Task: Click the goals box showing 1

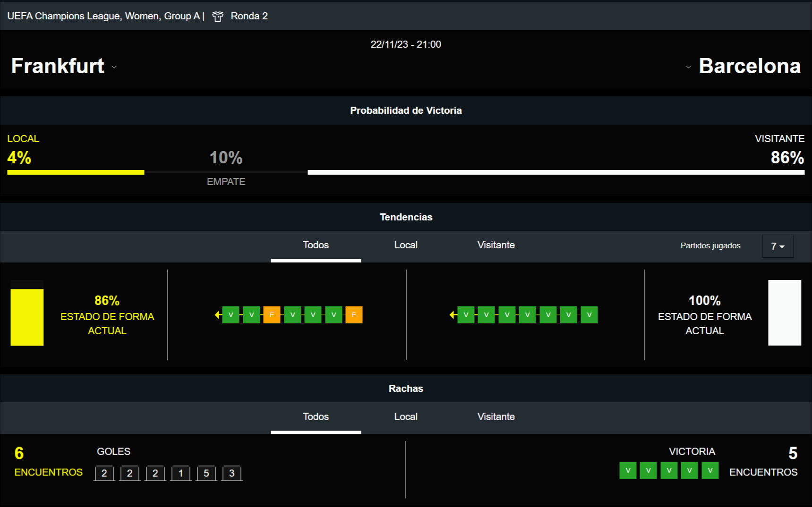Action: pos(180,473)
